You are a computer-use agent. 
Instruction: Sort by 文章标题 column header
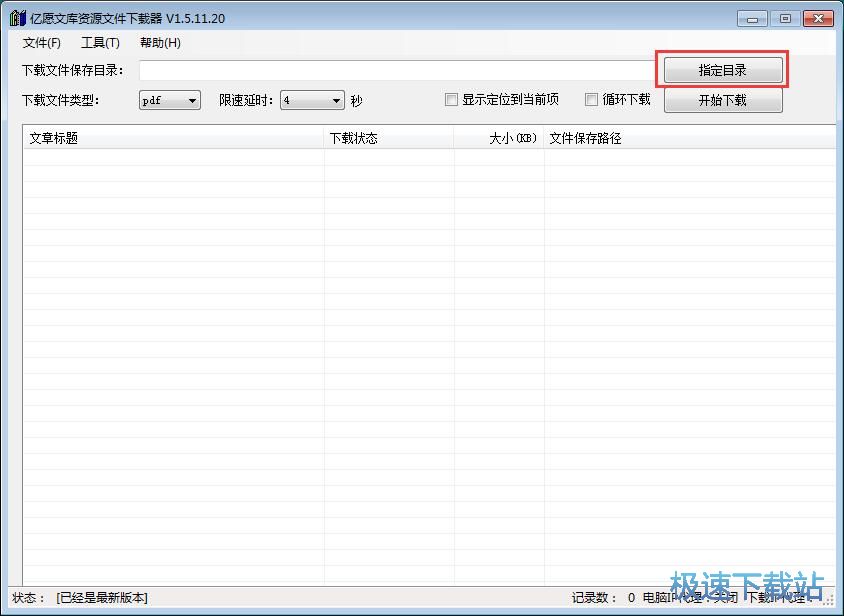tap(173, 138)
